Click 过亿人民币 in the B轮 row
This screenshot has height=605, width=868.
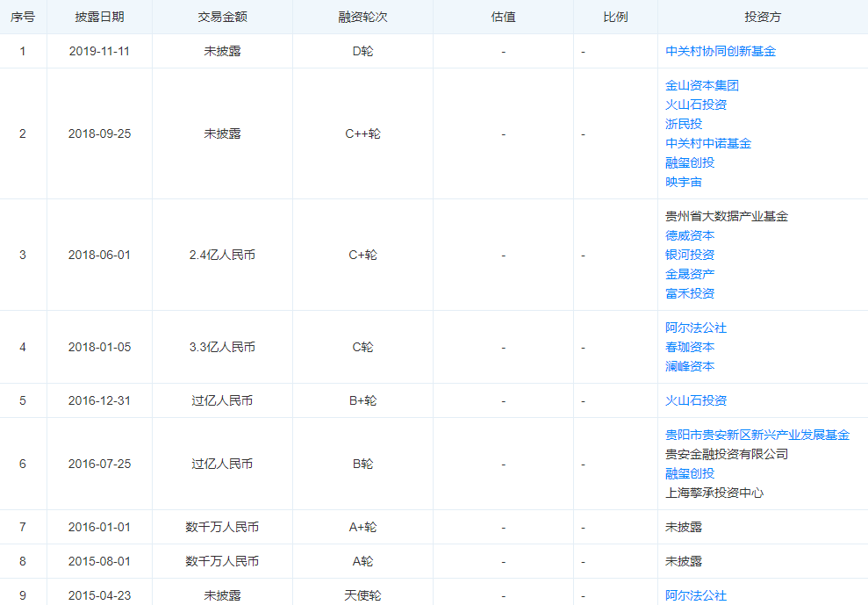tap(223, 464)
